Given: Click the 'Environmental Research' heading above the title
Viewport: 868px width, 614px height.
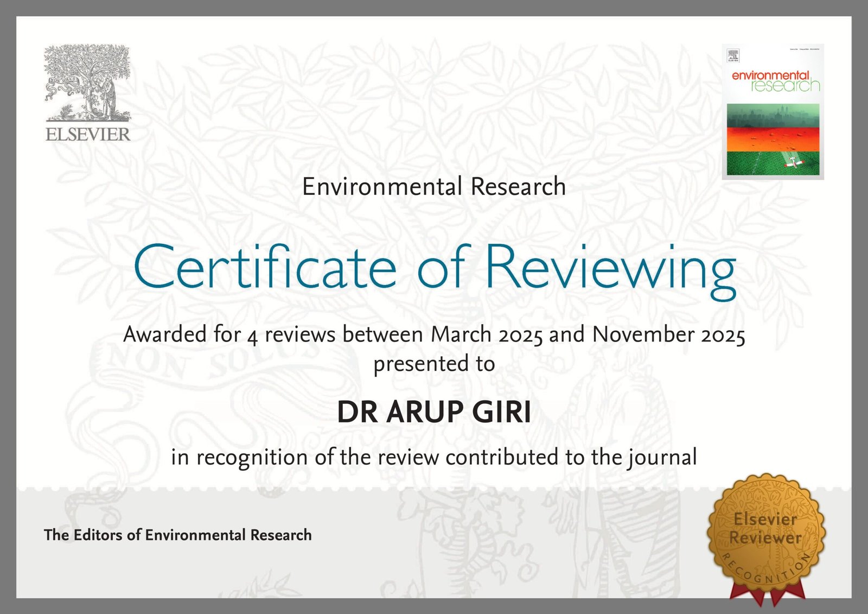Looking at the screenshot, I should point(434,187).
